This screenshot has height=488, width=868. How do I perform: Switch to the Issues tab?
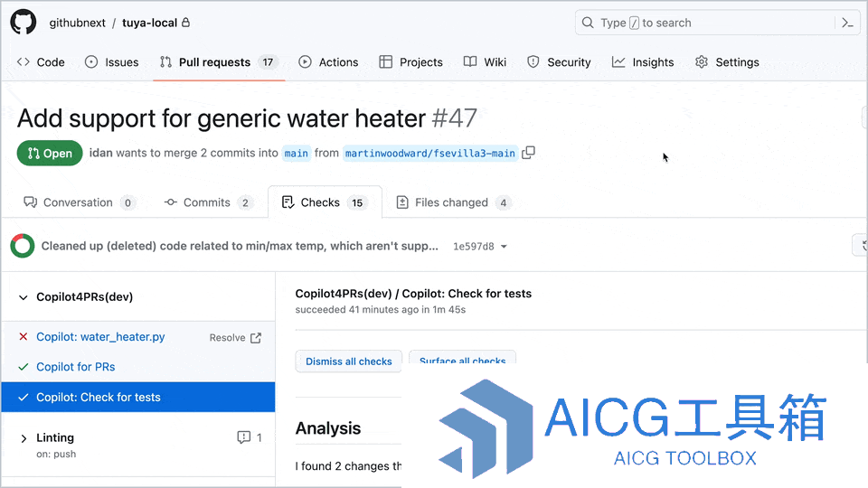[112, 62]
